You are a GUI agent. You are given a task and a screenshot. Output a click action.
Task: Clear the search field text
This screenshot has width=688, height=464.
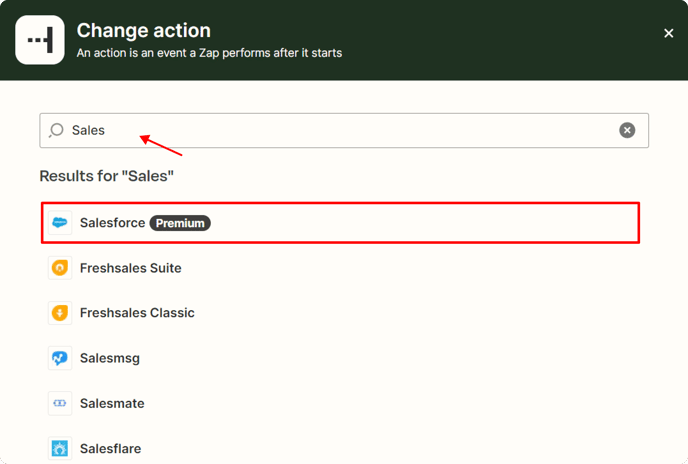click(627, 130)
